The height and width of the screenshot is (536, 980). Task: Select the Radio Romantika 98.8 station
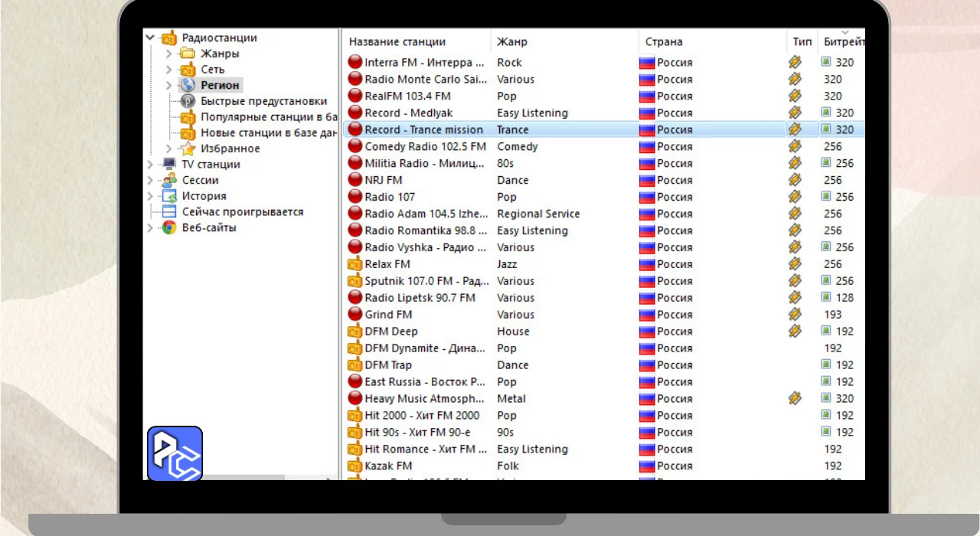604,230
